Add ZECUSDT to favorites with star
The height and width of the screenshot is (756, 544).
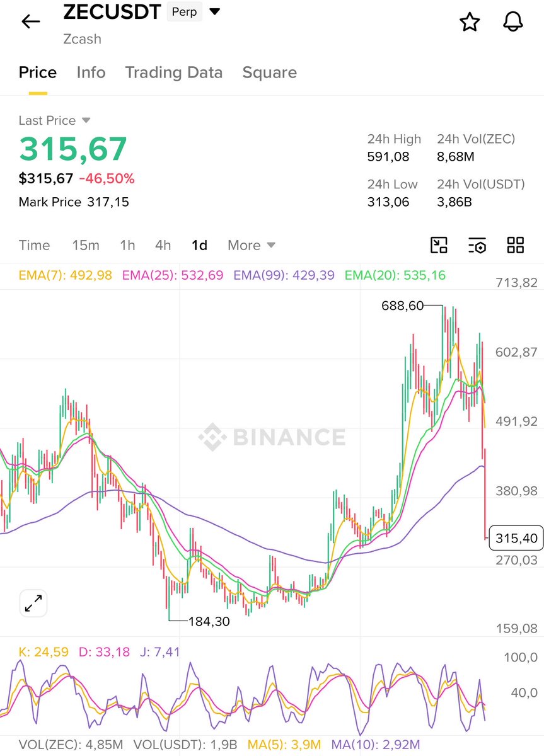[470, 22]
